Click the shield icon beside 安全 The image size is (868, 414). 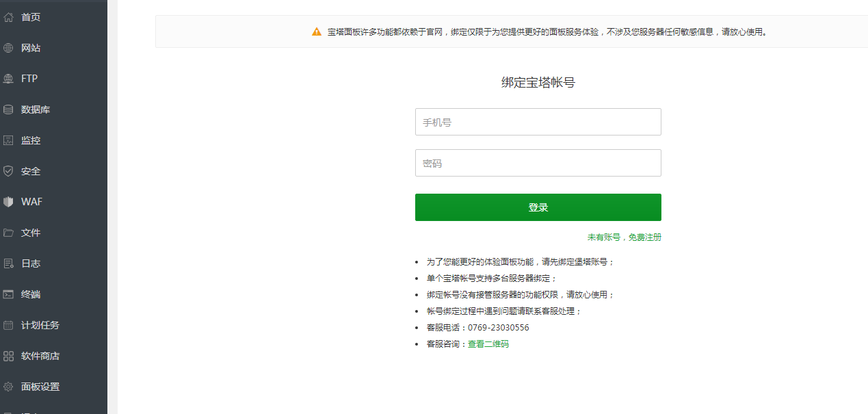coord(8,171)
